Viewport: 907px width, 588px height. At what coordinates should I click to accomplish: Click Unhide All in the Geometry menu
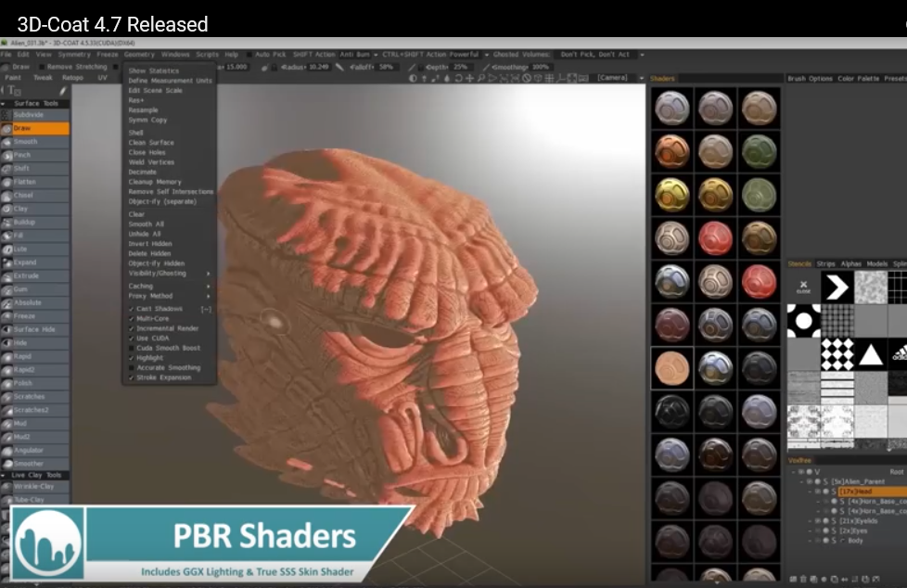[x=145, y=234]
